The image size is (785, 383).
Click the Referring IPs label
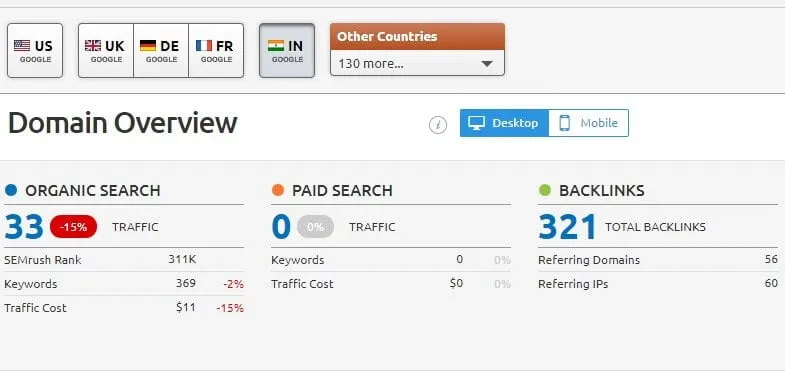(573, 284)
